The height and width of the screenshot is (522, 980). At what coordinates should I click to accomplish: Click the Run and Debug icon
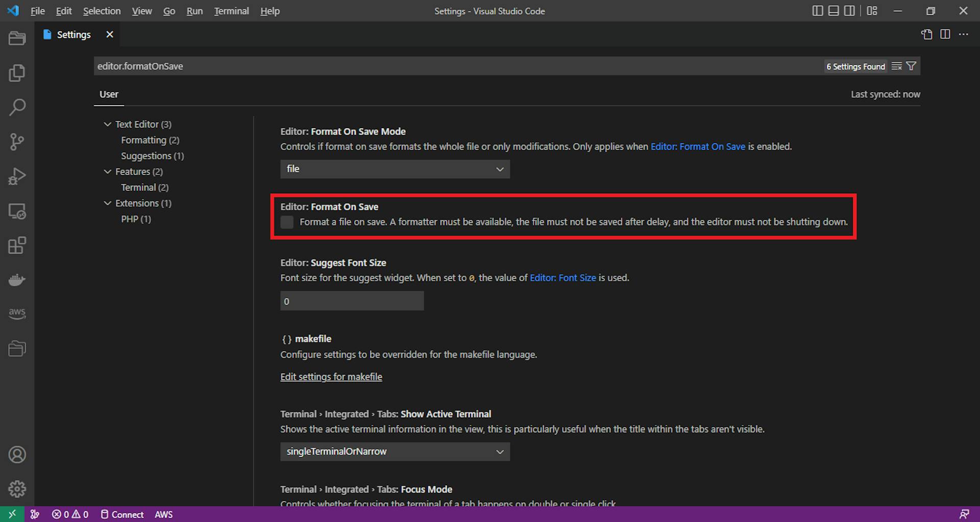(x=17, y=176)
